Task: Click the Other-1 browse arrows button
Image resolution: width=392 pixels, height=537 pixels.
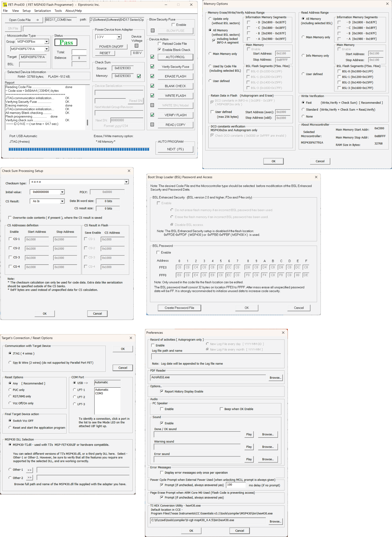Action: pos(29,470)
